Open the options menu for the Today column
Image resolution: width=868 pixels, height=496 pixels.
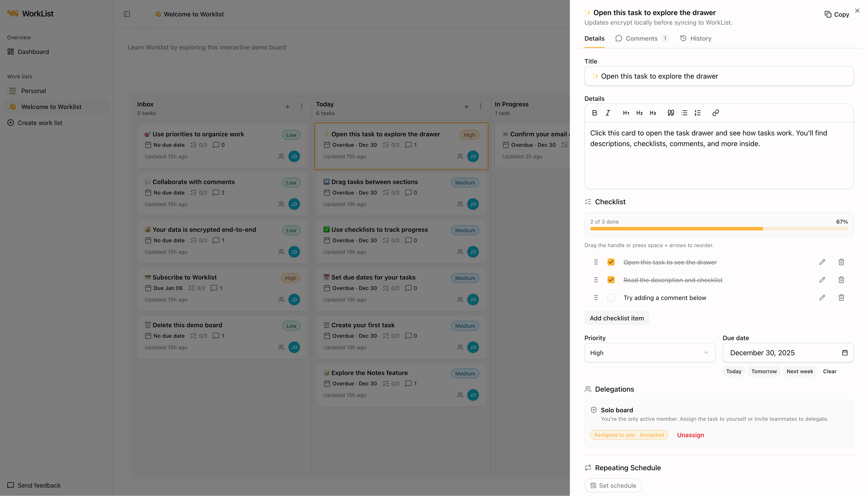click(480, 106)
